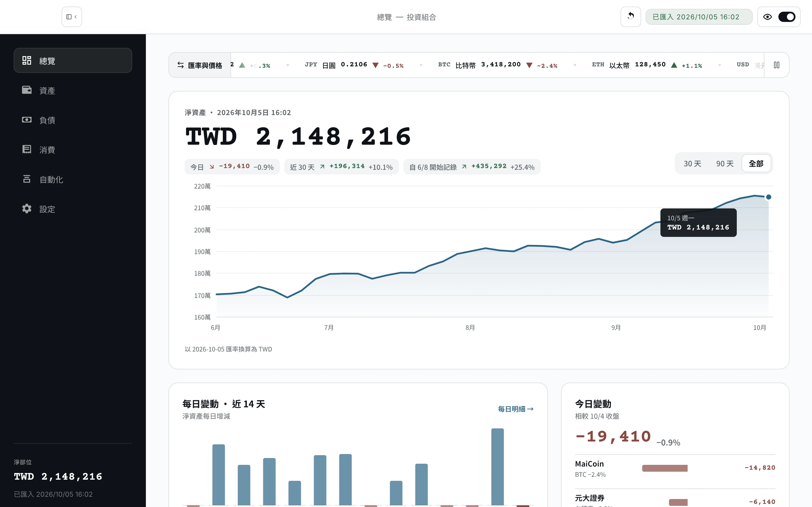Open 負債 via banknote icon

pos(27,120)
